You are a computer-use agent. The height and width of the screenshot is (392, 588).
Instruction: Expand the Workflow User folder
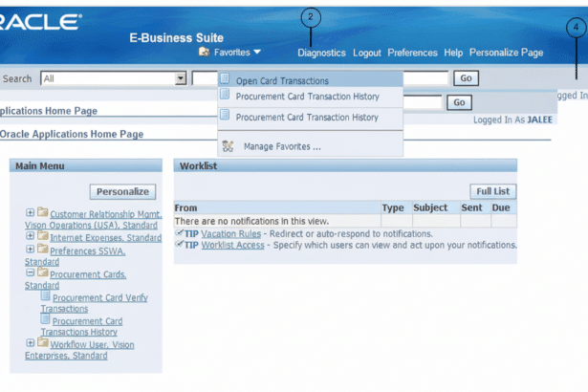coord(30,343)
